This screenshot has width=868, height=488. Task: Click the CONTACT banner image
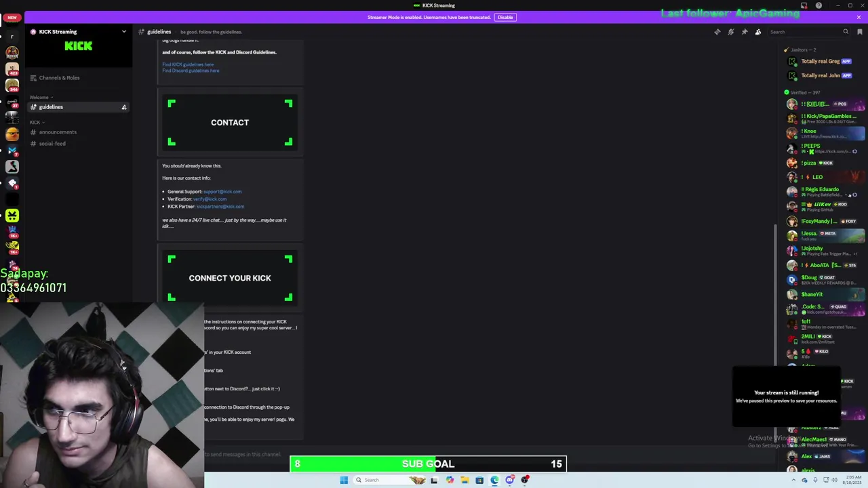(x=230, y=123)
